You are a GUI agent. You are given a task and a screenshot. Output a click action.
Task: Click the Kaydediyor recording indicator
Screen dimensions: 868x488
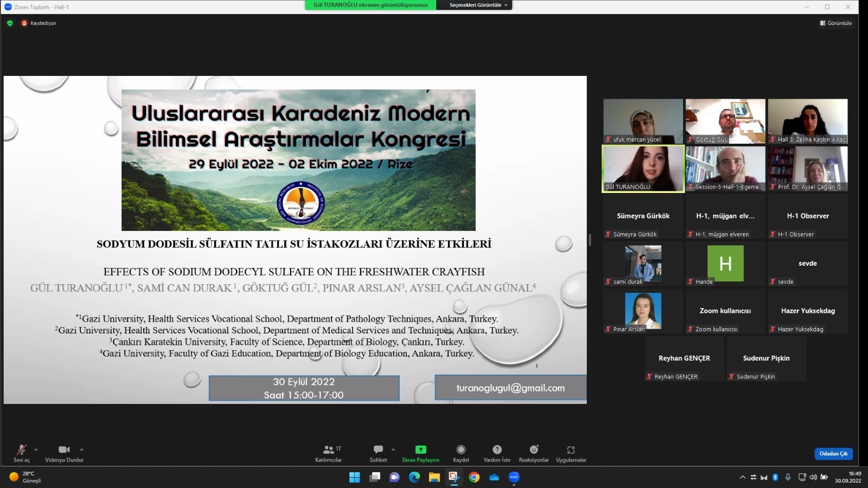(x=39, y=23)
